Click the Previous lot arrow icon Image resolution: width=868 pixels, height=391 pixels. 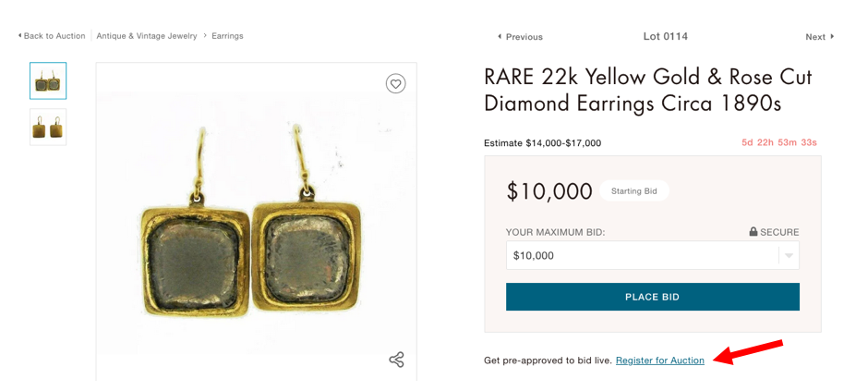click(500, 37)
